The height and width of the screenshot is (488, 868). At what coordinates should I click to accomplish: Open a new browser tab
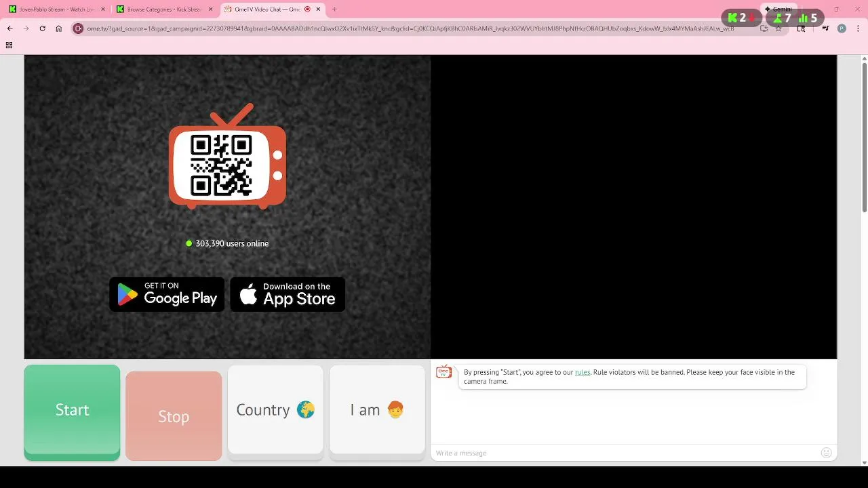pos(334,9)
